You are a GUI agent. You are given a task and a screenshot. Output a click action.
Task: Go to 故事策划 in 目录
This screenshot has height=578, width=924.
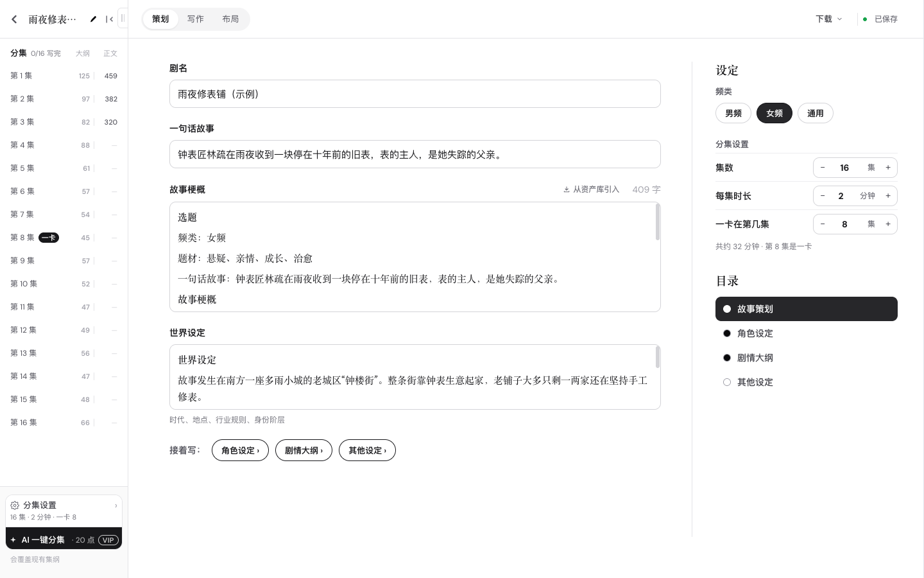(x=807, y=309)
